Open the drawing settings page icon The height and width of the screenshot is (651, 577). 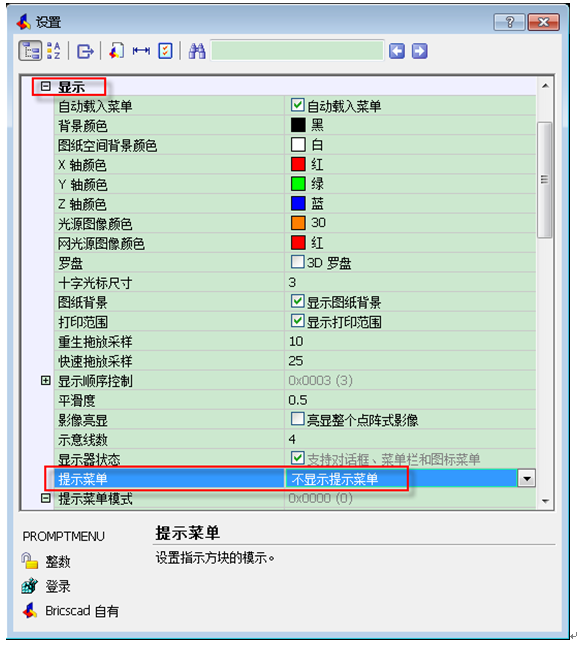click(x=117, y=51)
